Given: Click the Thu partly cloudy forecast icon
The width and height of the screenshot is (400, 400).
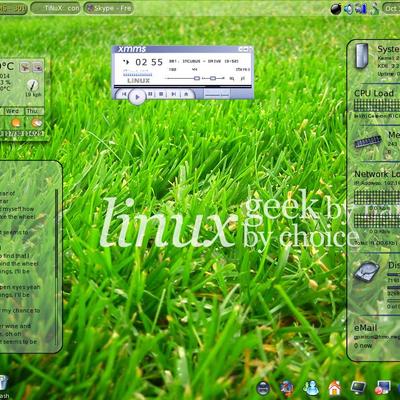Looking at the screenshot, I should coord(37,123).
